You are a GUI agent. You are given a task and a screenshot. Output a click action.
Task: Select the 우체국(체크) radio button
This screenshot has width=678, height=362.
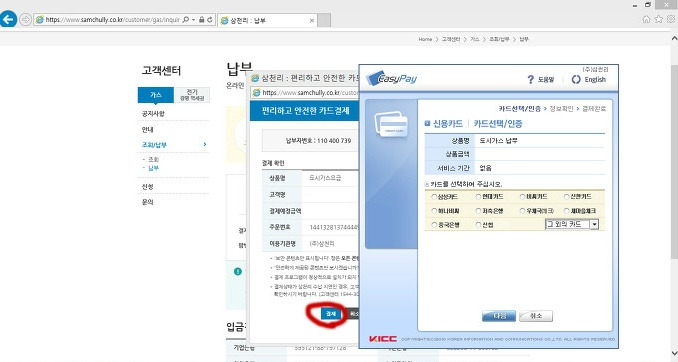click(522, 211)
